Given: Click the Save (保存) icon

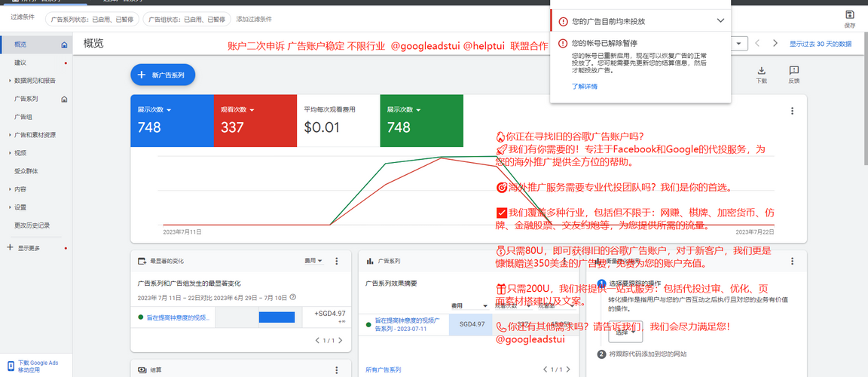Looking at the screenshot, I should click(x=850, y=15).
